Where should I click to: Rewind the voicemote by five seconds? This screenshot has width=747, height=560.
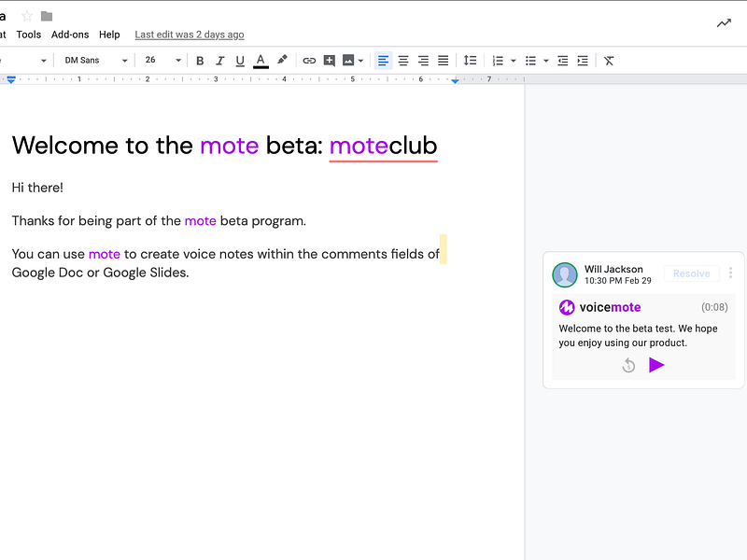628,366
